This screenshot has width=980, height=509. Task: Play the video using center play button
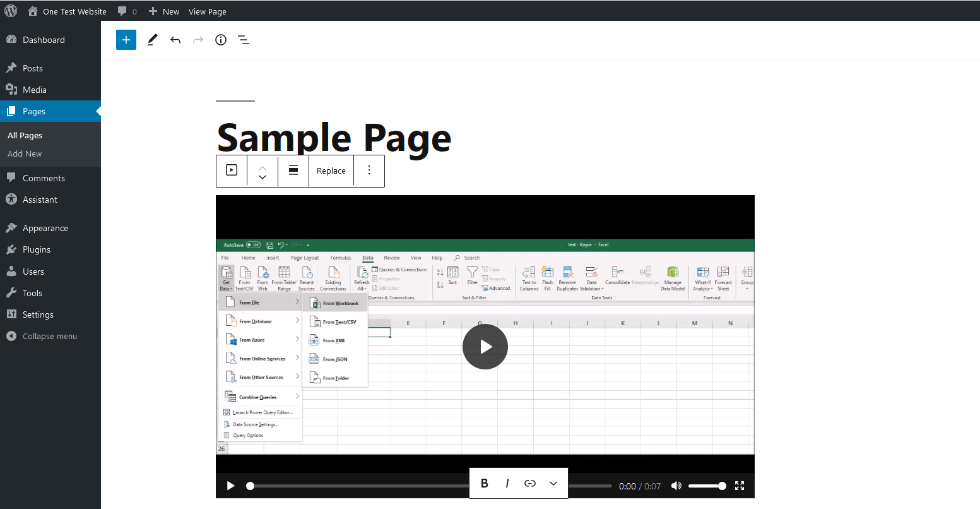[485, 347]
